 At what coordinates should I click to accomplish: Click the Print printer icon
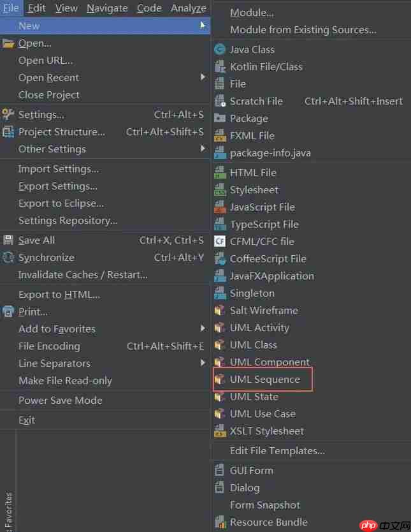[x=8, y=311]
